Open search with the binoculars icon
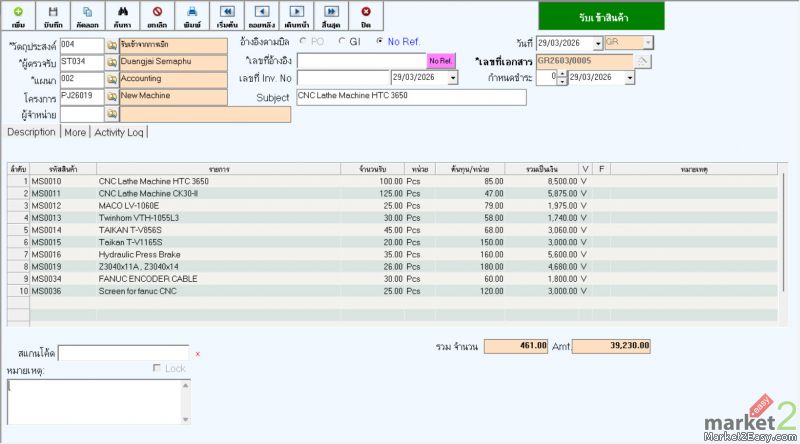Viewport: 800px width, 444px height. coord(121,15)
